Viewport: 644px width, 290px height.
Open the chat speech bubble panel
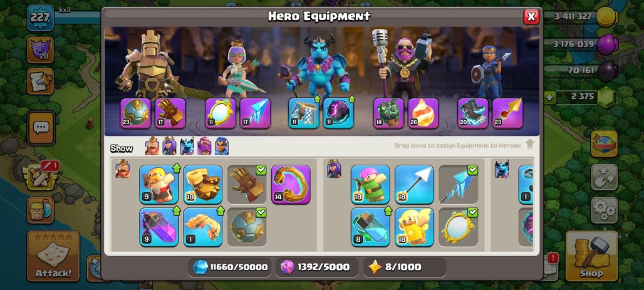(x=41, y=128)
